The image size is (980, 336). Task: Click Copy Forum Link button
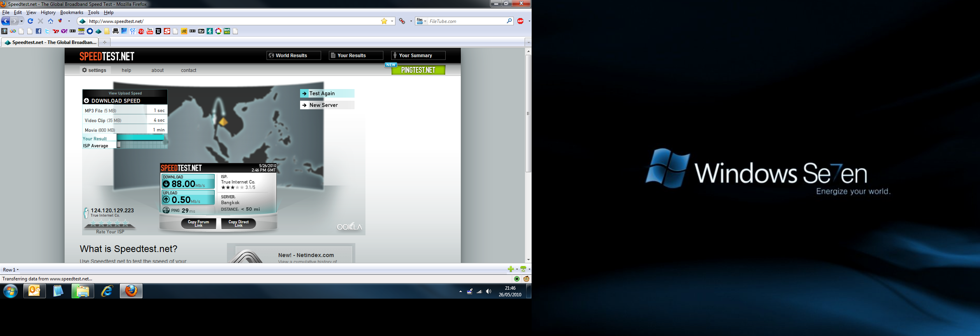(x=198, y=224)
